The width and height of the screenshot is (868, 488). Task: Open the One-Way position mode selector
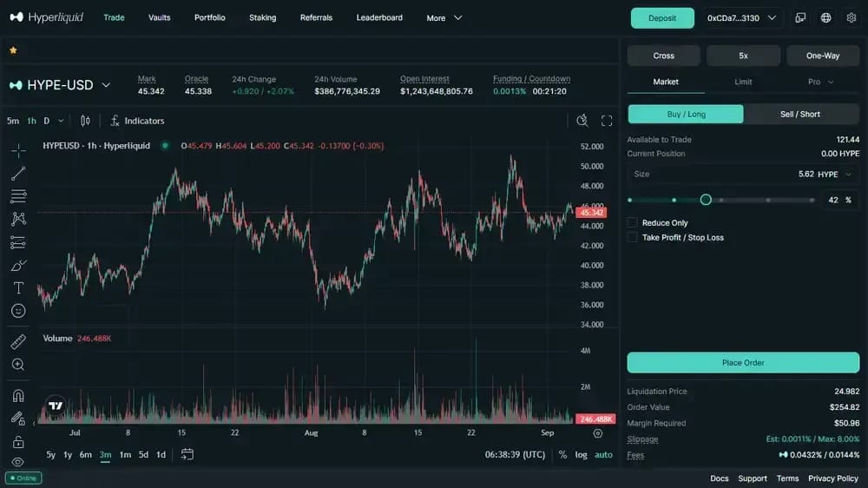823,56
